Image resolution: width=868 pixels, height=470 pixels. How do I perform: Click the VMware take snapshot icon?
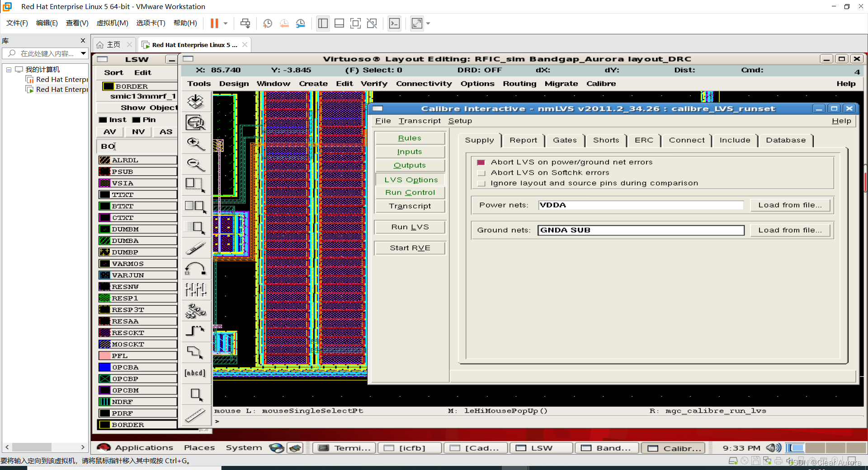click(x=268, y=23)
